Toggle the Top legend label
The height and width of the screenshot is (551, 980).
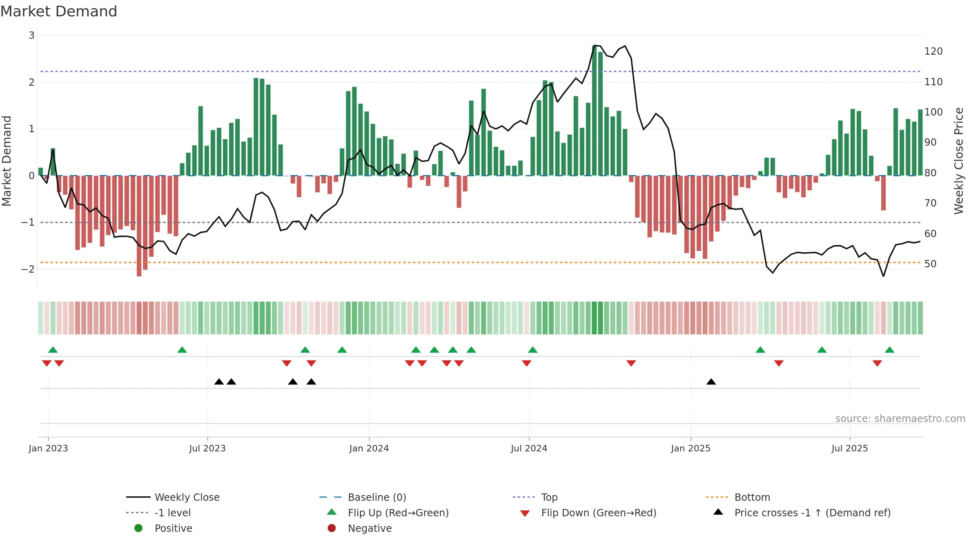point(549,497)
